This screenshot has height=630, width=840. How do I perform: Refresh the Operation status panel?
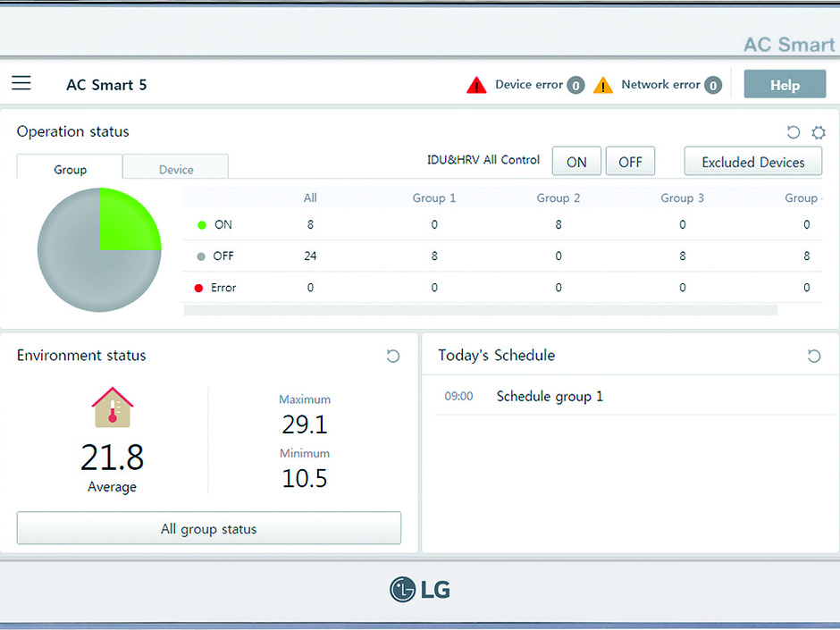tap(793, 132)
